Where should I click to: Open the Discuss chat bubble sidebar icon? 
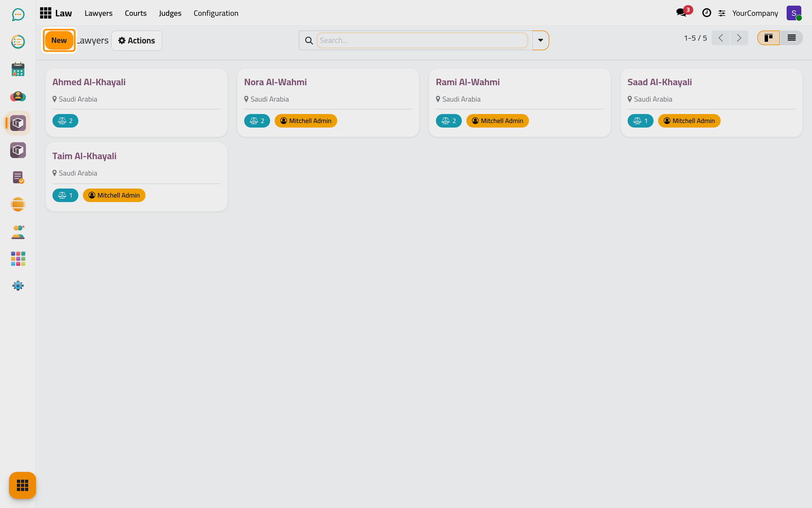click(x=18, y=15)
